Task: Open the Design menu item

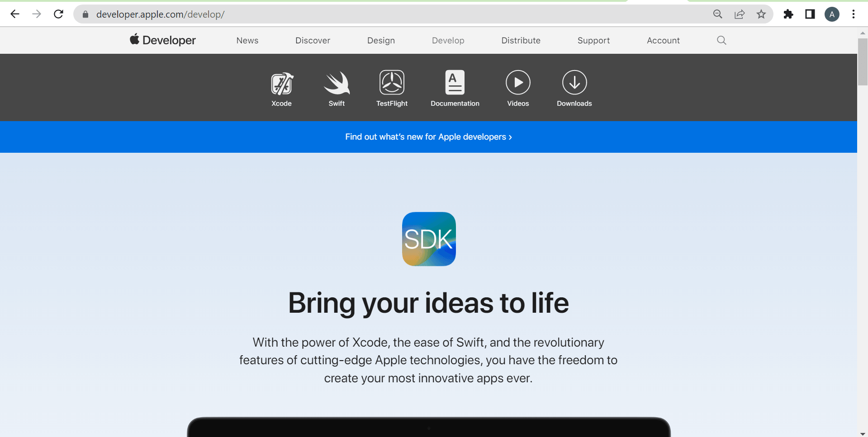Action: pos(381,40)
